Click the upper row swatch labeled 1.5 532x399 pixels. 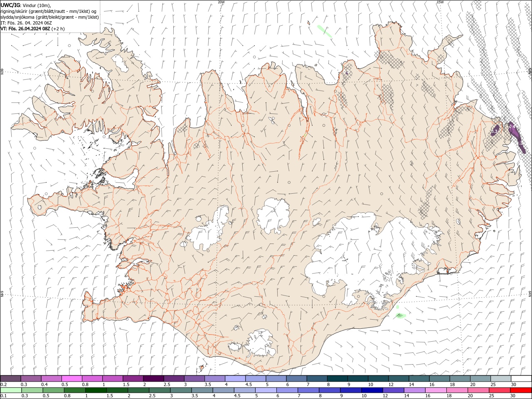click(133, 378)
